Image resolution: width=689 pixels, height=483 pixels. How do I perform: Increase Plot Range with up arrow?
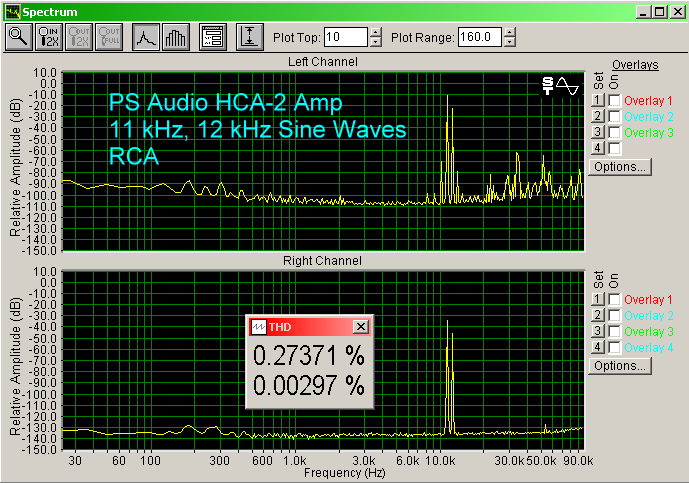[510, 32]
